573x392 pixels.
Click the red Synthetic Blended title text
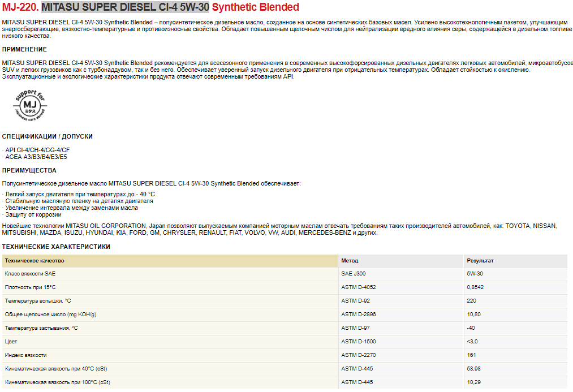(x=255, y=7)
